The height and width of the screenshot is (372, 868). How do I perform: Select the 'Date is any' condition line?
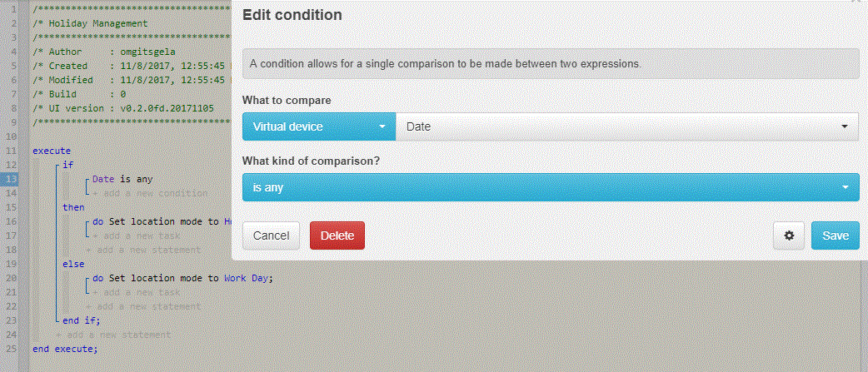coord(122,179)
